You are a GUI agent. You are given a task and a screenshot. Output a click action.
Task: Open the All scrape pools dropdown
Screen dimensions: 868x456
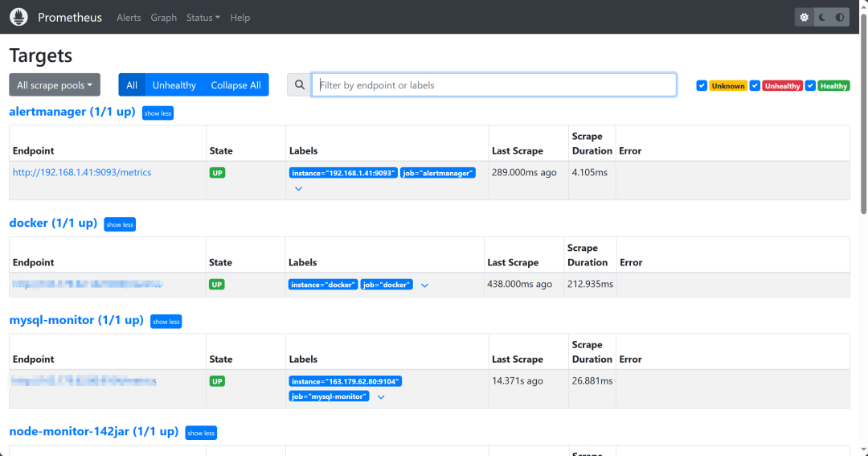point(55,84)
